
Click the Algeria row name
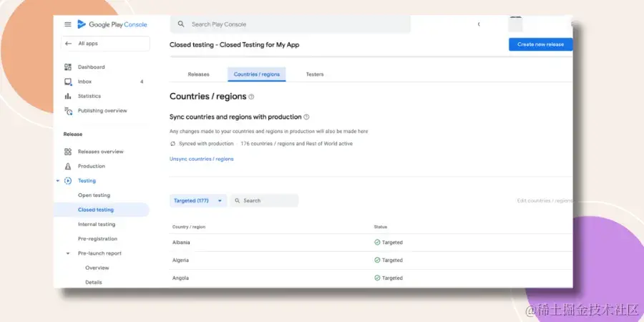coord(181,260)
